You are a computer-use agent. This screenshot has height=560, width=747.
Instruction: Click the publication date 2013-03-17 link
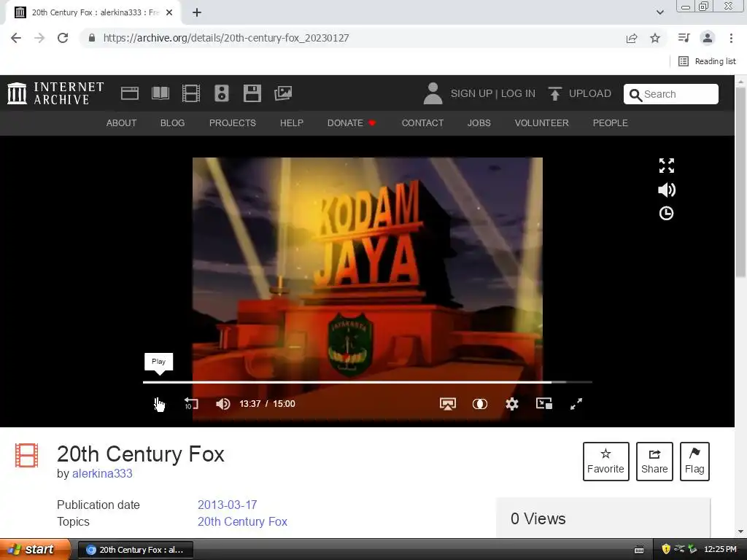(x=228, y=505)
